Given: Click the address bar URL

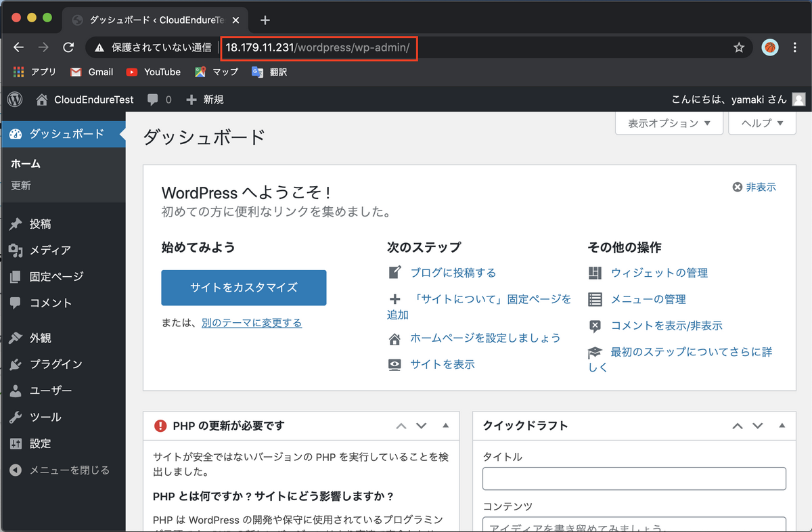Looking at the screenshot, I should coord(318,47).
